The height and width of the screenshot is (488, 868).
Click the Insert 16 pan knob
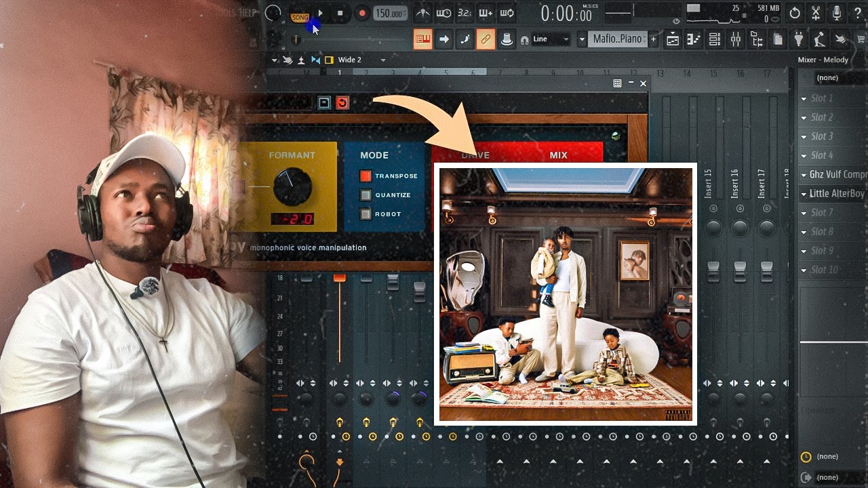740,227
